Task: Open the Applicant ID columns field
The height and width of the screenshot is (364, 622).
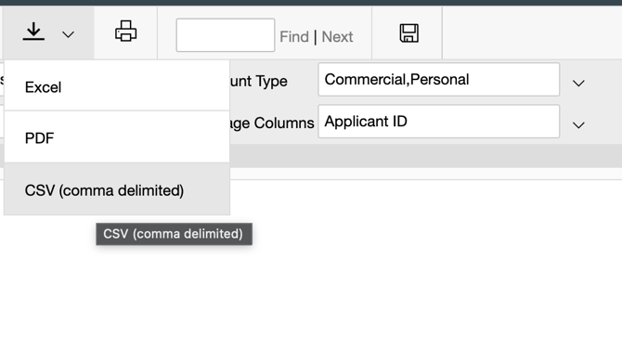Action: pos(439,122)
